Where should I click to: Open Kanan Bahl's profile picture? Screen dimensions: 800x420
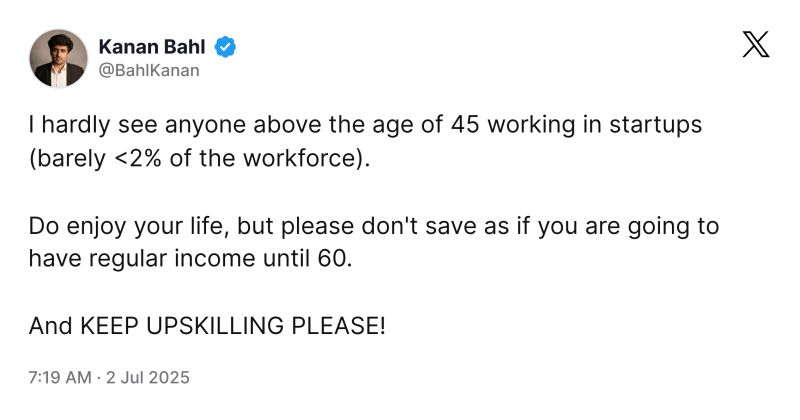pos(58,58)
